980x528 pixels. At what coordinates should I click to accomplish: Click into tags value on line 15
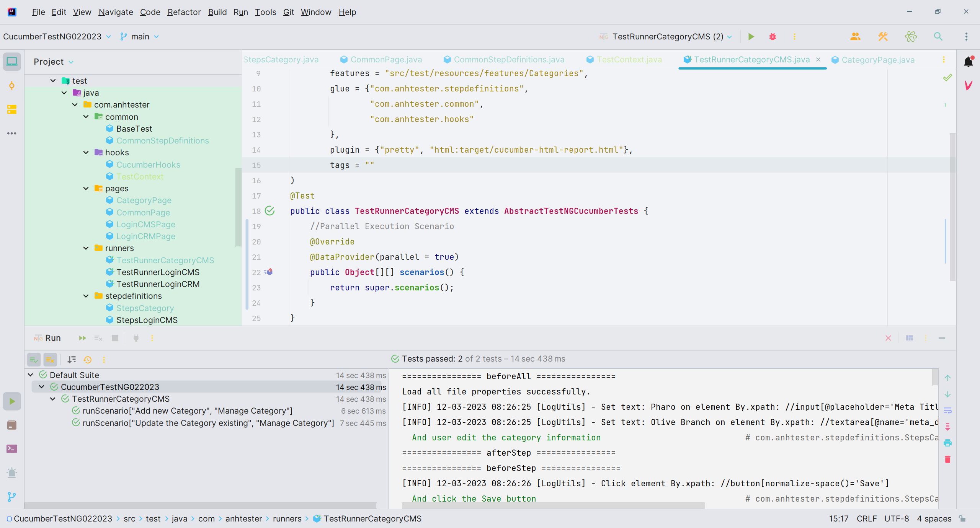369,165
